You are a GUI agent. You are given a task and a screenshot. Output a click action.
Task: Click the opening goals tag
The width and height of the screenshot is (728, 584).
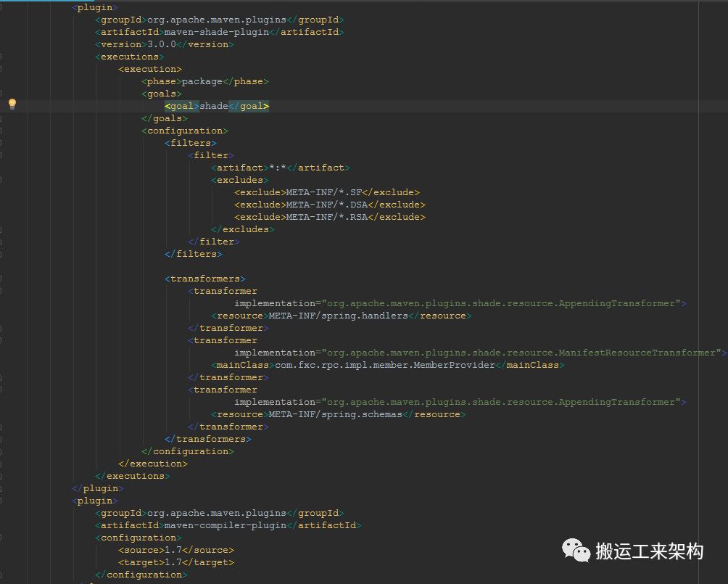tap(162, 94)
